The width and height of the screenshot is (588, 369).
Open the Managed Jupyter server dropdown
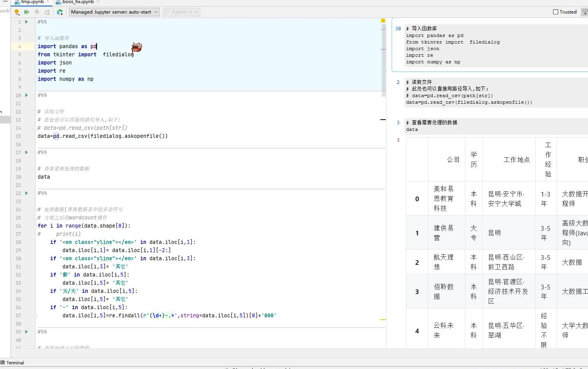pos(114,12)
